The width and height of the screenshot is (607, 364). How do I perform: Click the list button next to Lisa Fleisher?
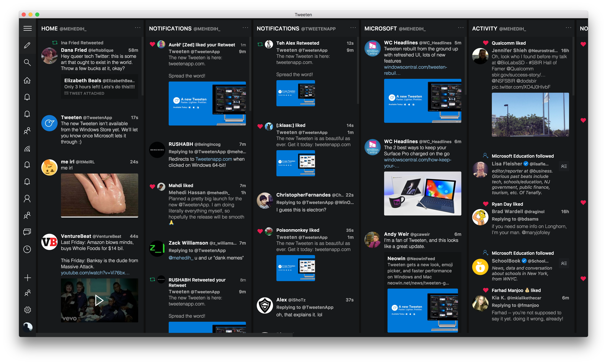(x=564, y=166)
